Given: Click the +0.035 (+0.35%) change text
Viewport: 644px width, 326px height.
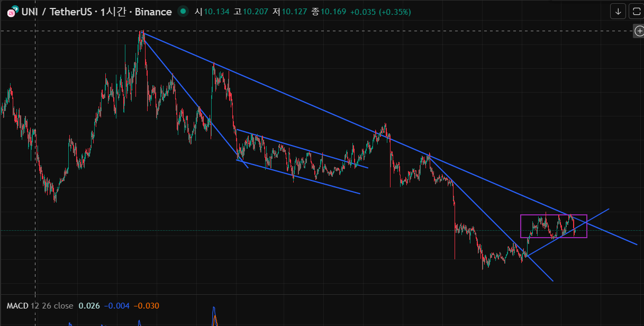Looking at the screenshot, I should tap(380, 12).
